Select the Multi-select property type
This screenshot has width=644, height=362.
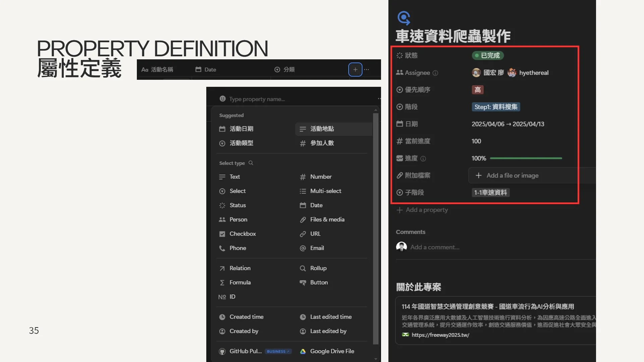click(325, 191)
